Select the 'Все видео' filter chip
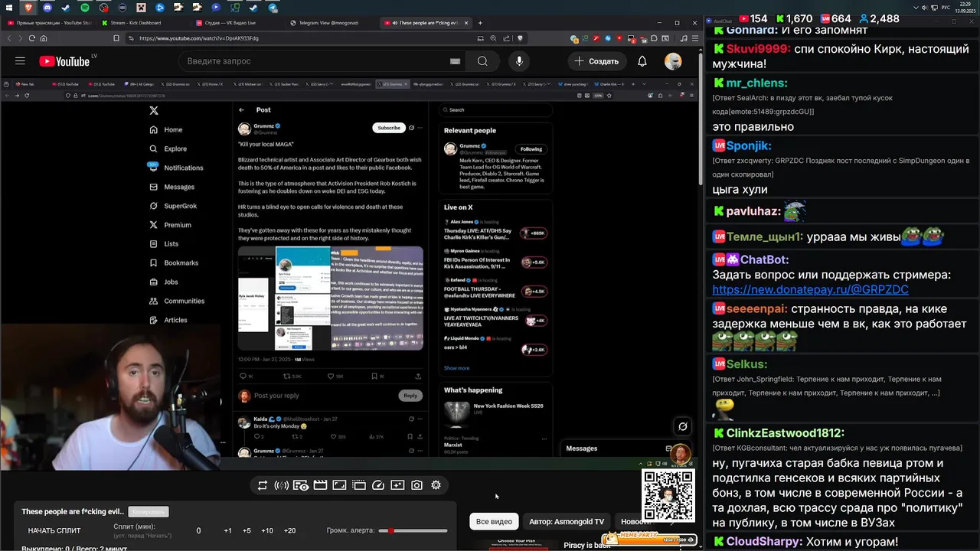980x551 pixels. pos(494,522)
